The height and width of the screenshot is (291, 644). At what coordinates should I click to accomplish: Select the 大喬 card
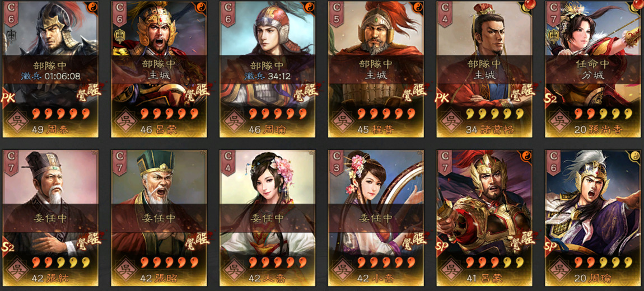267,218
